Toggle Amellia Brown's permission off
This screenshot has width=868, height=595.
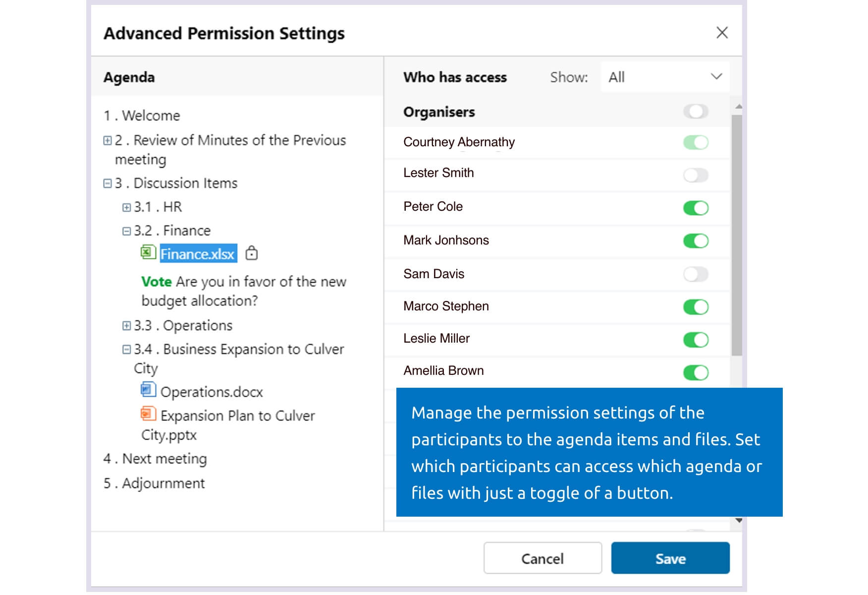click(x=696, y=372)
